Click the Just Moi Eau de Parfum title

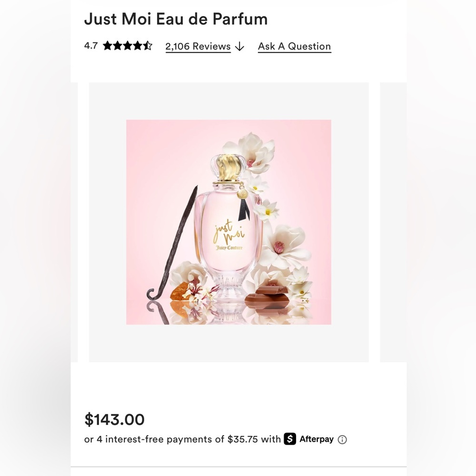[176, 19]
